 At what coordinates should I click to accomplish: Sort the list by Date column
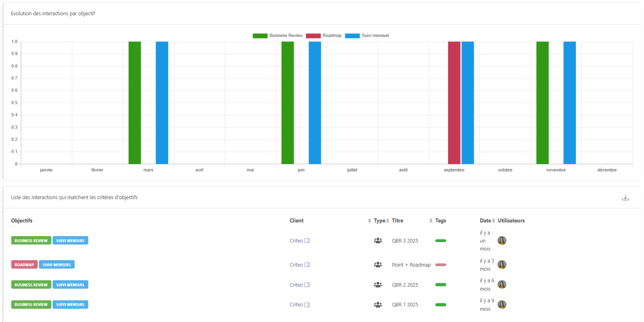(x=494, y=221)
